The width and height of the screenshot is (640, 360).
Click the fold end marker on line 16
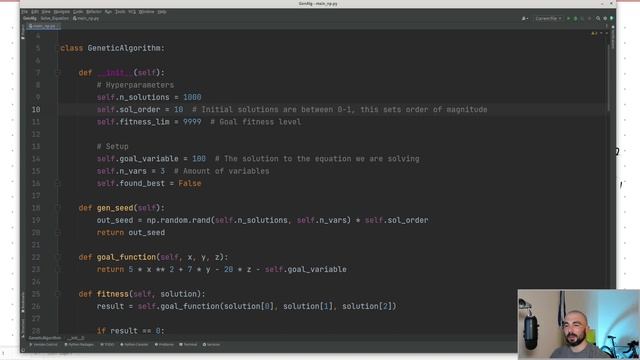pos(58,183)
